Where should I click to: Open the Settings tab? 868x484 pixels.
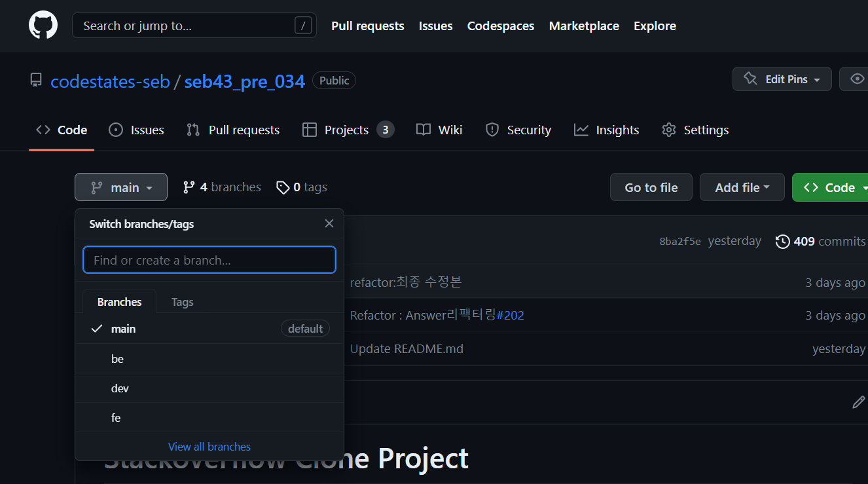click(x=695, y=130)
